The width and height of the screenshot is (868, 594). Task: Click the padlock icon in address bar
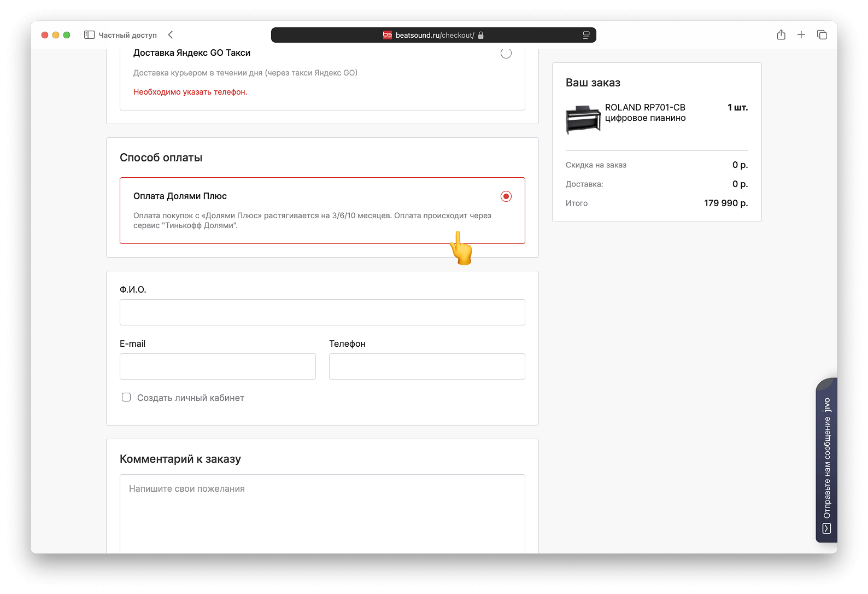point(481,35)
